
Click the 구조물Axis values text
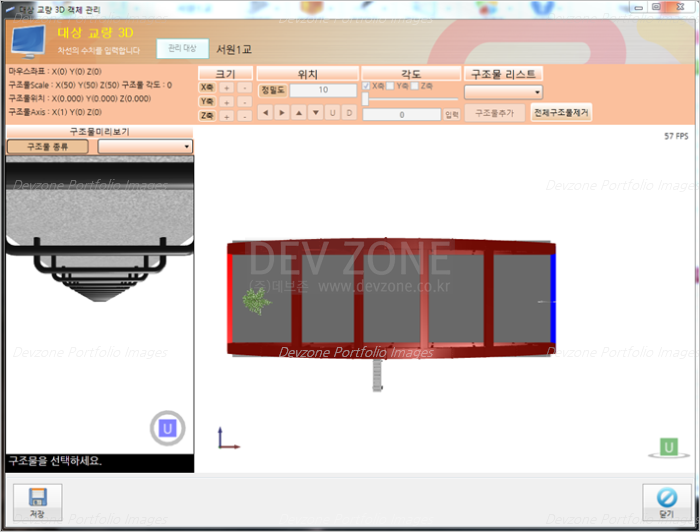tap(55, 112)
